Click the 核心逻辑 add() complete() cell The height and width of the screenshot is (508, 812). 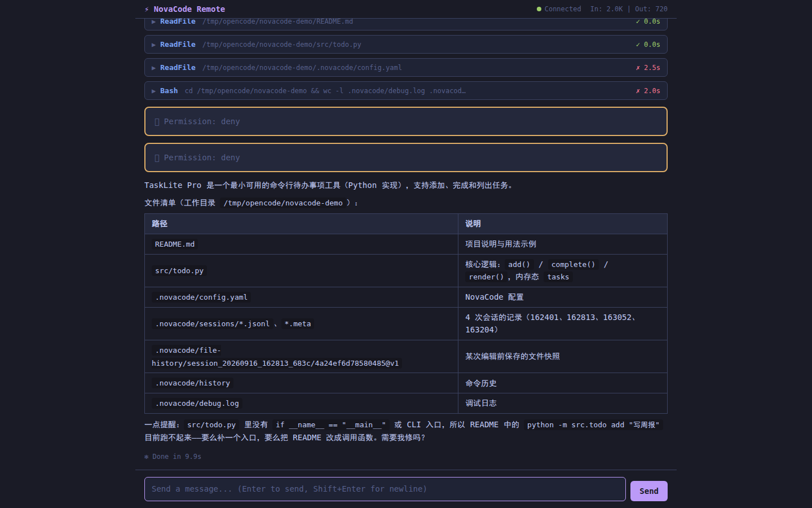pyautogui.click(x=563, y=270)
